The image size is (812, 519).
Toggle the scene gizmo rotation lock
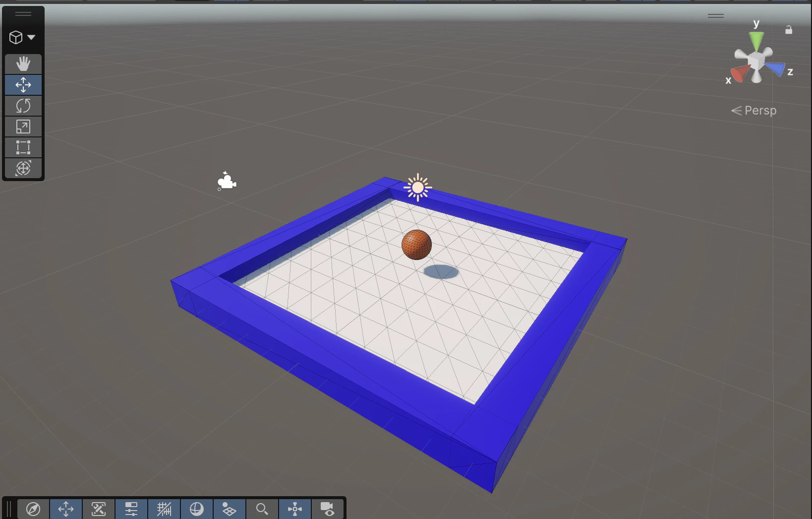789,30
